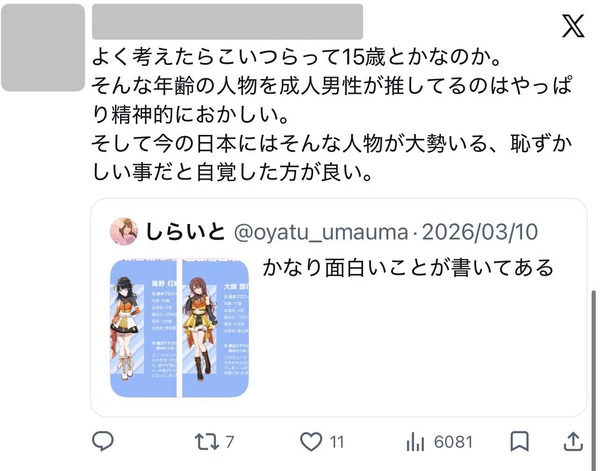The width and height of the screenshot is (600, 471).
Task: Open the share upload icon
Action: [x=573, y=442]
